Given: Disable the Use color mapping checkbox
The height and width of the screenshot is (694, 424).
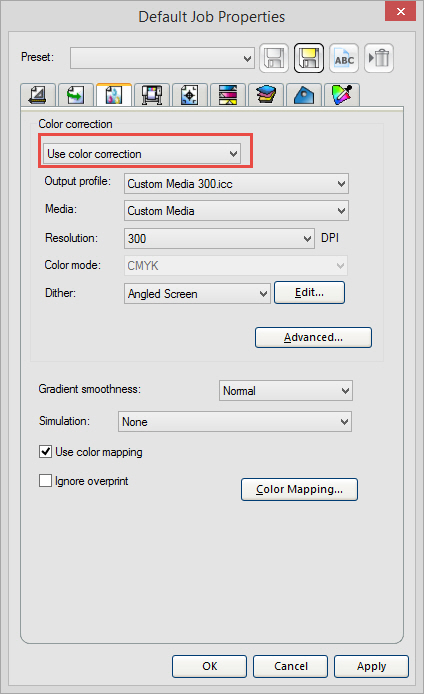Looking at the screenshot, I should pos(46,452).
